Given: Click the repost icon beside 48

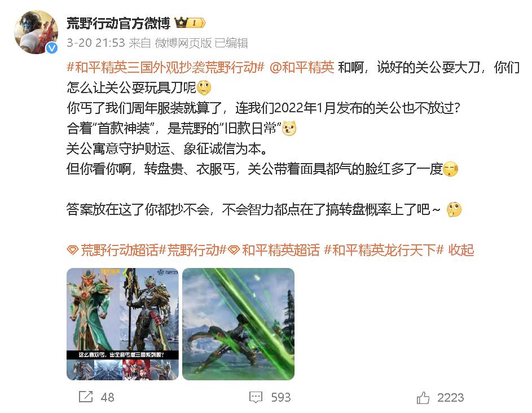Looking at the screenshot, I should [86, 397].
